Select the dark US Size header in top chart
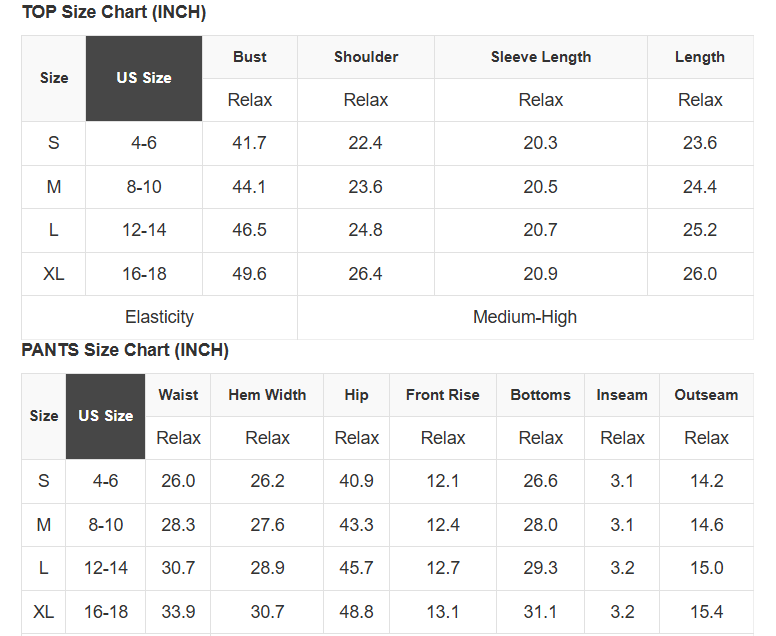This screenshot has height=636, width=776. [144, 78]
